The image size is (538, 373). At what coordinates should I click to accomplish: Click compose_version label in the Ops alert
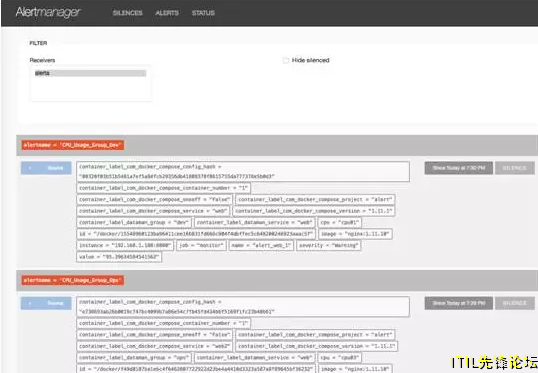coord(317,346)
